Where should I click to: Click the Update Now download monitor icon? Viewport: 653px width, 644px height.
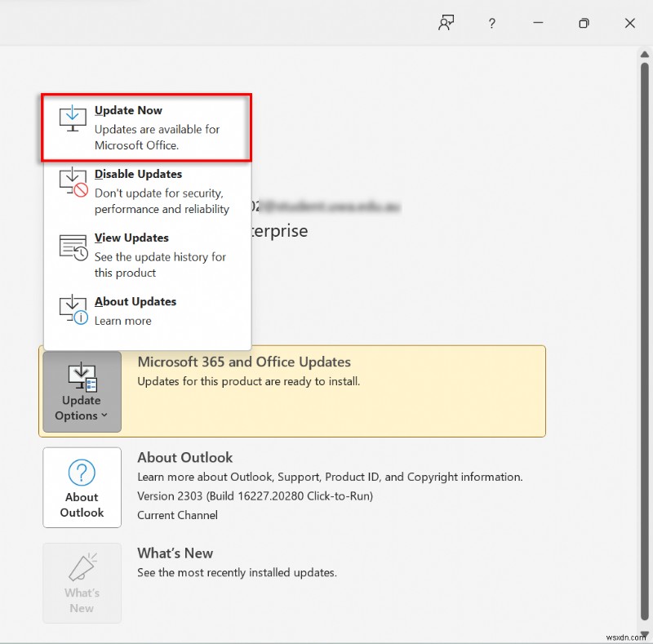coord(73,118)
